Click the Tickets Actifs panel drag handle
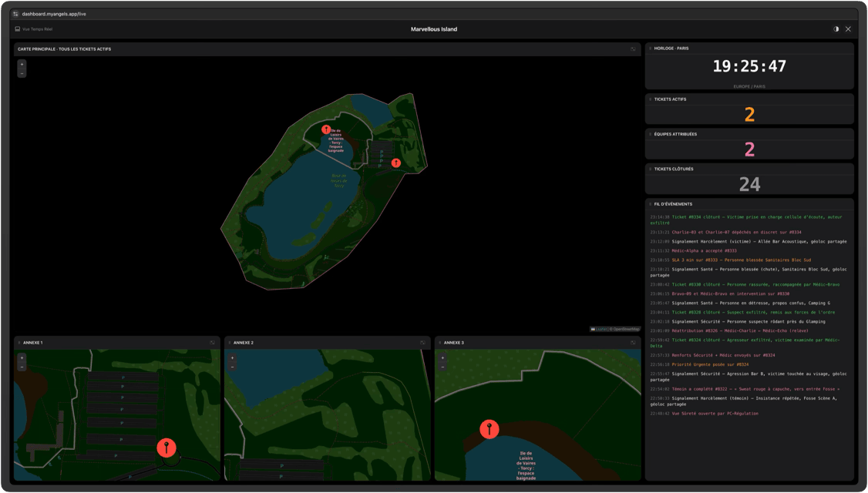The height and width of the screenshot is (493, 868). [651, 99]
